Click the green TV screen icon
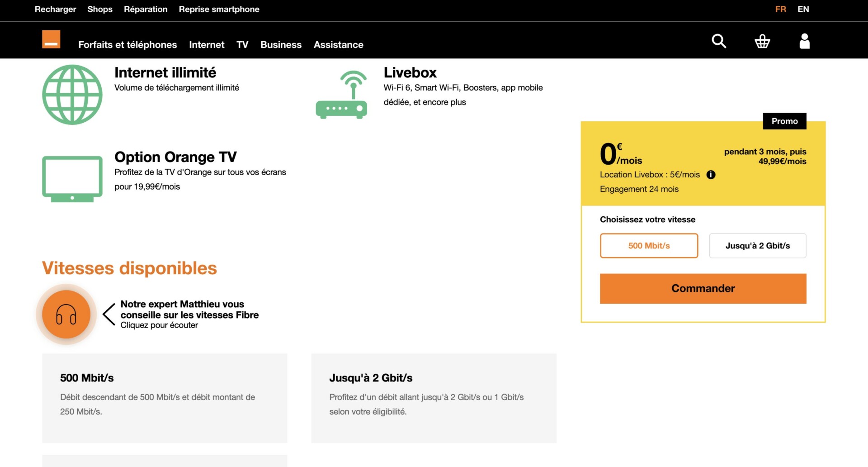This screenshot has height=467, width=868. click(72, 179)
